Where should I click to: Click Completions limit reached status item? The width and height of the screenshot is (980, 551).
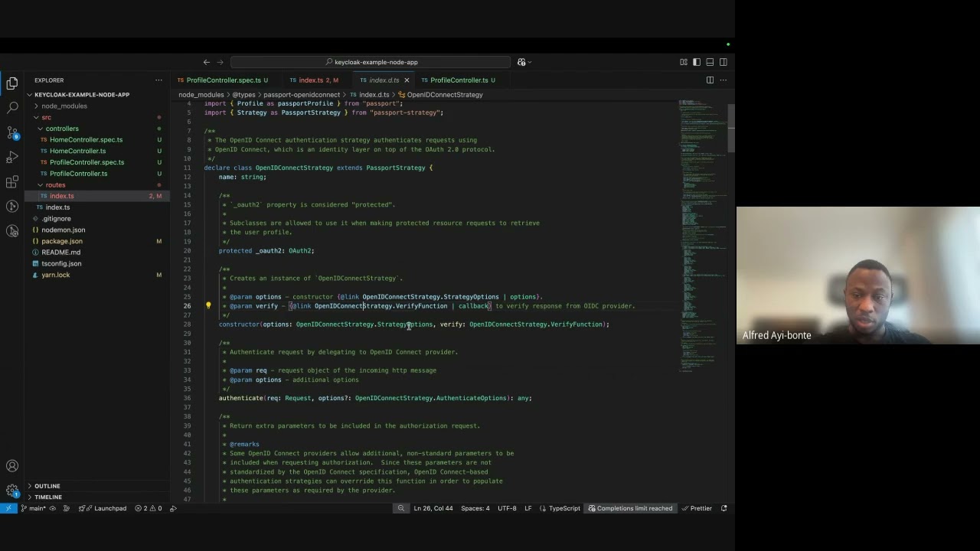point(630,508)
